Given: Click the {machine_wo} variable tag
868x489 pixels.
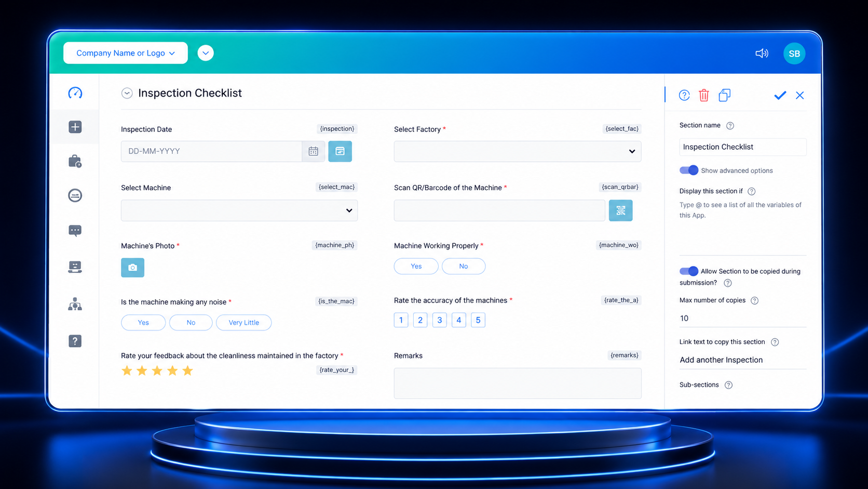Looking at the screenshot, I should (619, 245).
